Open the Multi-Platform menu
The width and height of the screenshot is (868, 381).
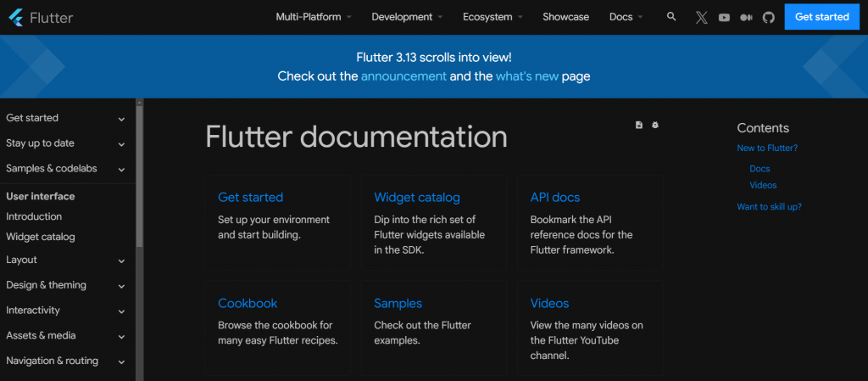(x=314, y=17)
